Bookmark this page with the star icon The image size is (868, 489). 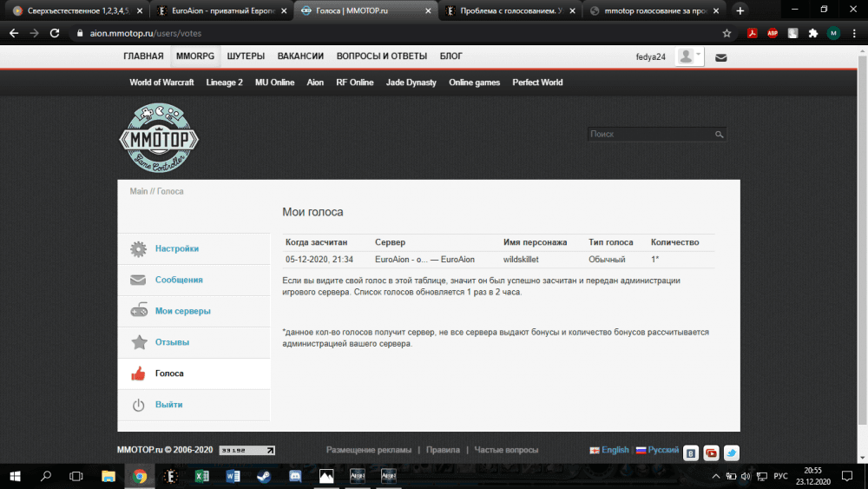727,33
